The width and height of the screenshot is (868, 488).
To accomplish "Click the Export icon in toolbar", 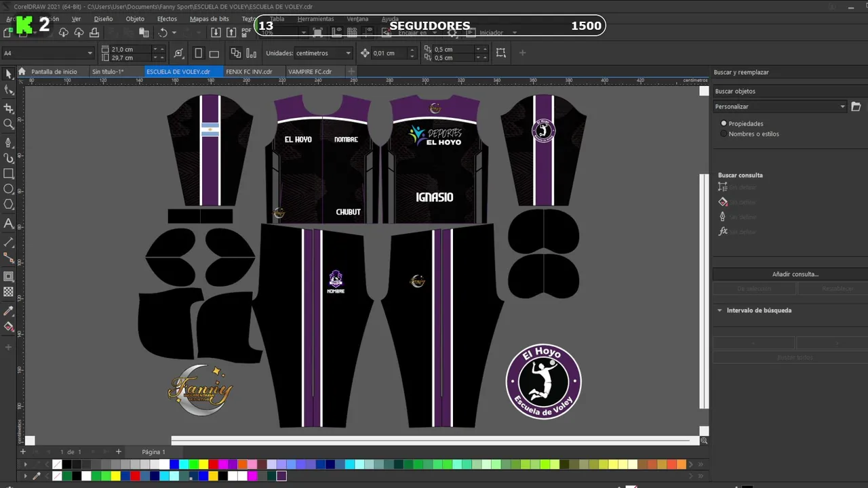I will click(x=231, y=33).
